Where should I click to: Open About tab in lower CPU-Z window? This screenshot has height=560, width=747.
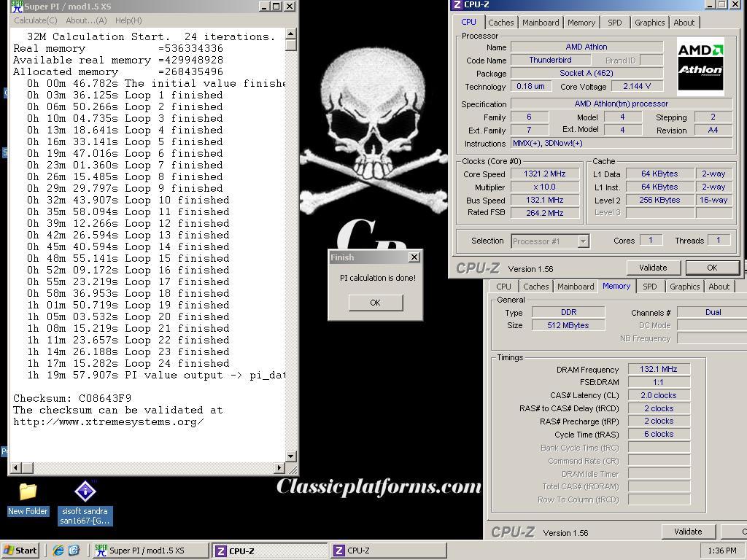(x=719, y=286)
